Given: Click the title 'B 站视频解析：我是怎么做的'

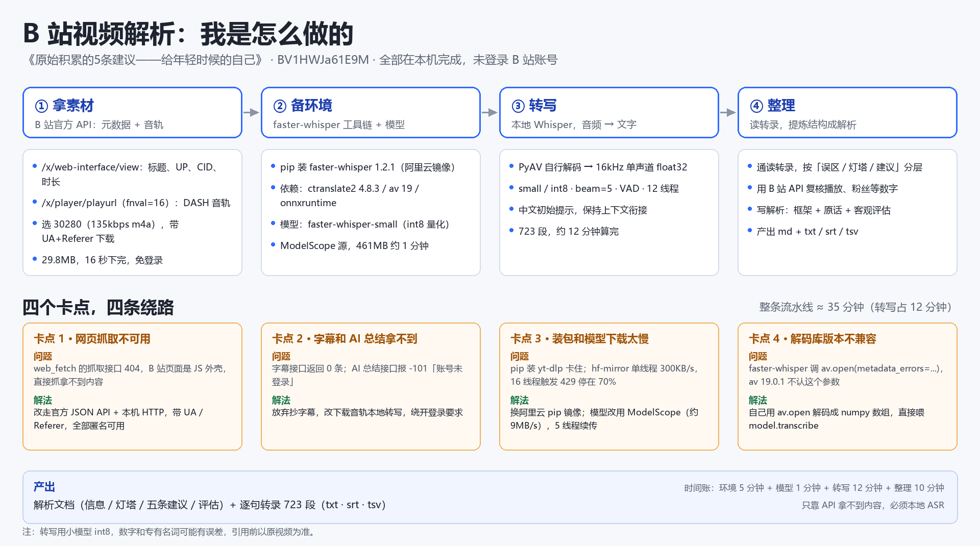Looking at the screenshot, I should point(188,34).
